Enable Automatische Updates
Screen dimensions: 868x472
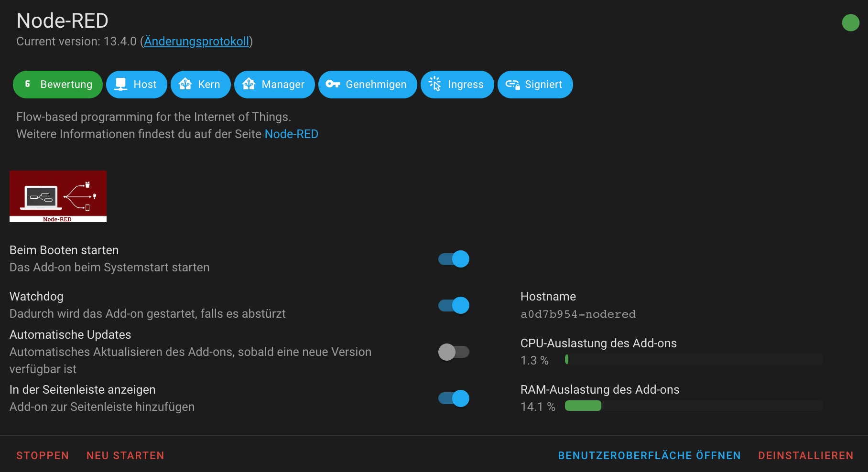[453, 352]
